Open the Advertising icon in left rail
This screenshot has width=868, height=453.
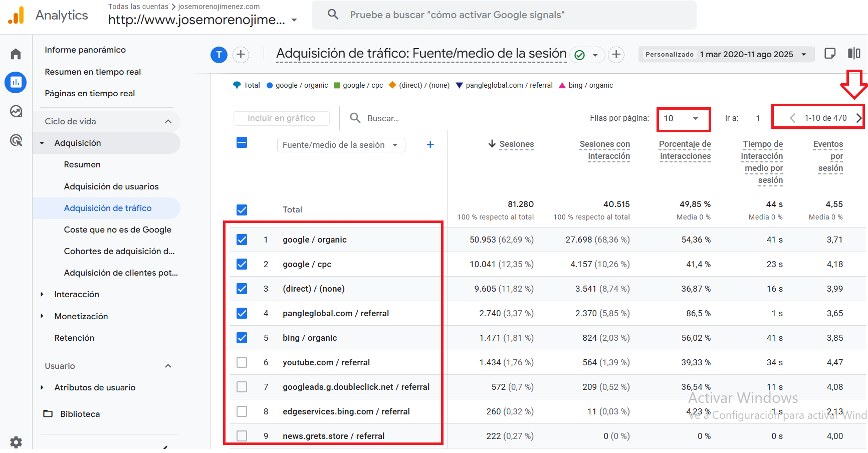[x=16, y=140]
